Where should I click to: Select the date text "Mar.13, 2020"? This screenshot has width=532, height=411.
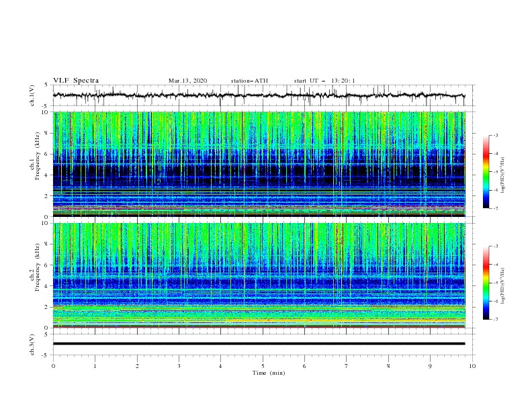pyautogui.click(x=187, y=81)
